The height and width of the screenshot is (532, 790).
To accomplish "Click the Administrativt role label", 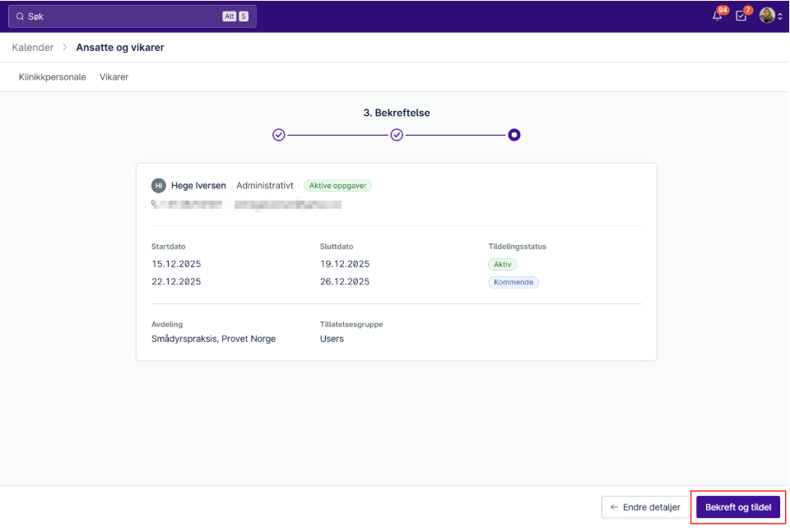I will (264, 186).
